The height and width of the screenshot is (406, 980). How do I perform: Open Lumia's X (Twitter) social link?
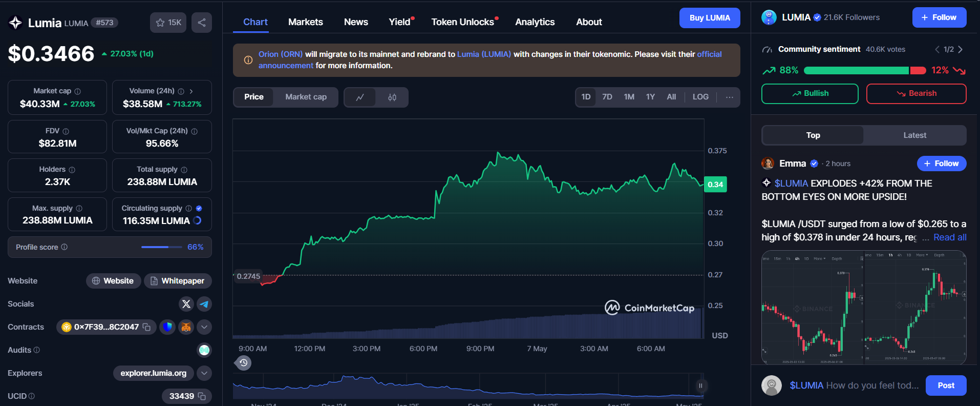186,304
